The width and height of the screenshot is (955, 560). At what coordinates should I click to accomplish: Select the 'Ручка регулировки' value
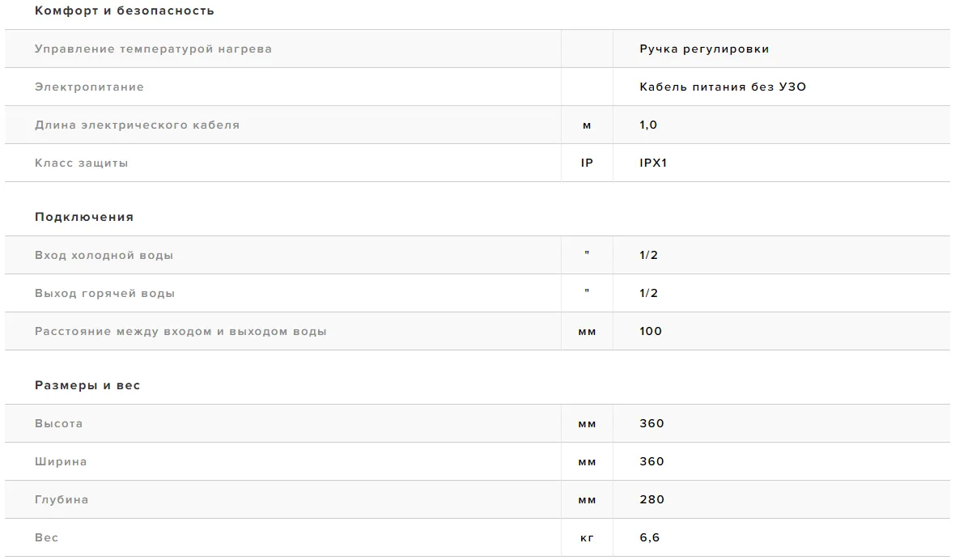(704, 49)
